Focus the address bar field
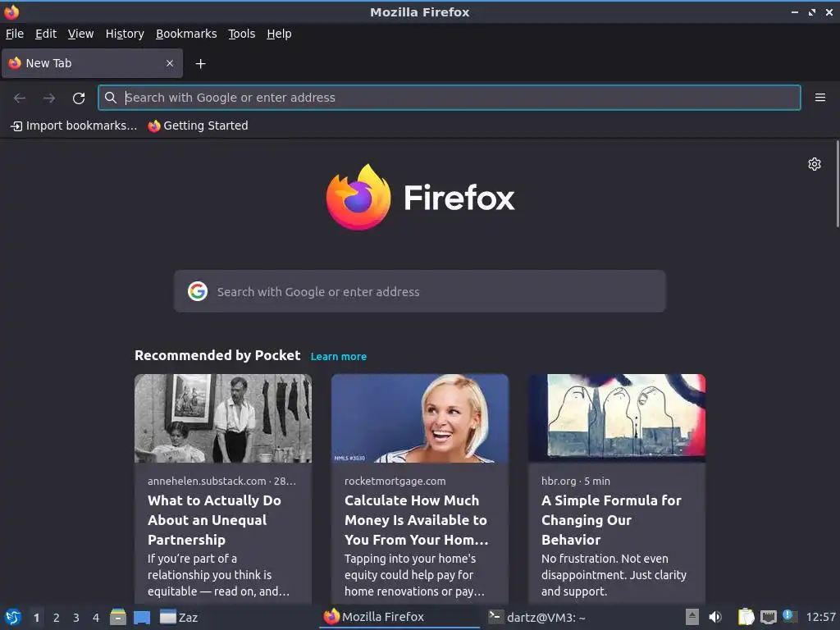 pos(450,98)
